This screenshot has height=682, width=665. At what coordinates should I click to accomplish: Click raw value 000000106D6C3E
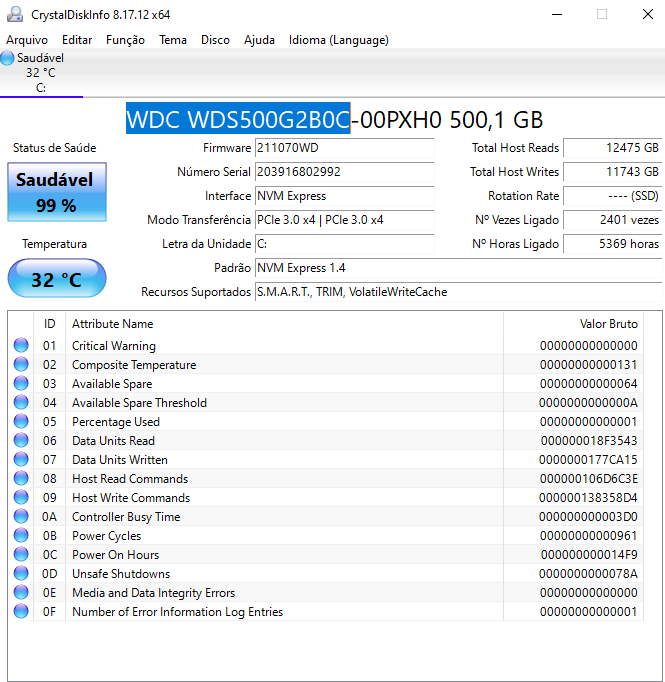tap(589, 479)
